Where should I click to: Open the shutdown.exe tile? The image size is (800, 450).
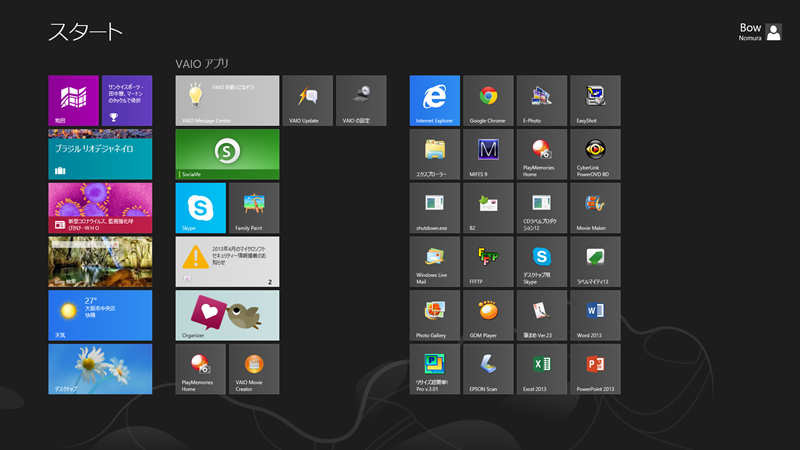pyautogui.click(x=435, y=208)
